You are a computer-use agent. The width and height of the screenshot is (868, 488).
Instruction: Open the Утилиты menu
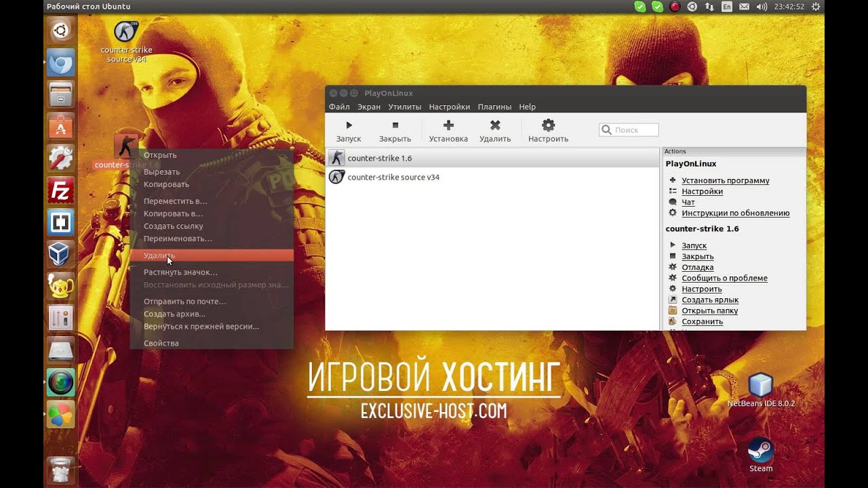405,107
